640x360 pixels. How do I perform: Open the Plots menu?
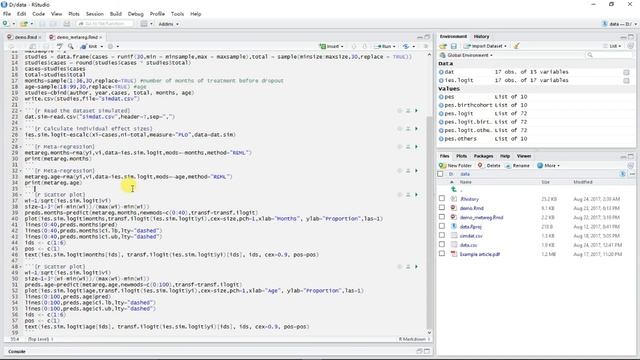[x=74, y=14]
